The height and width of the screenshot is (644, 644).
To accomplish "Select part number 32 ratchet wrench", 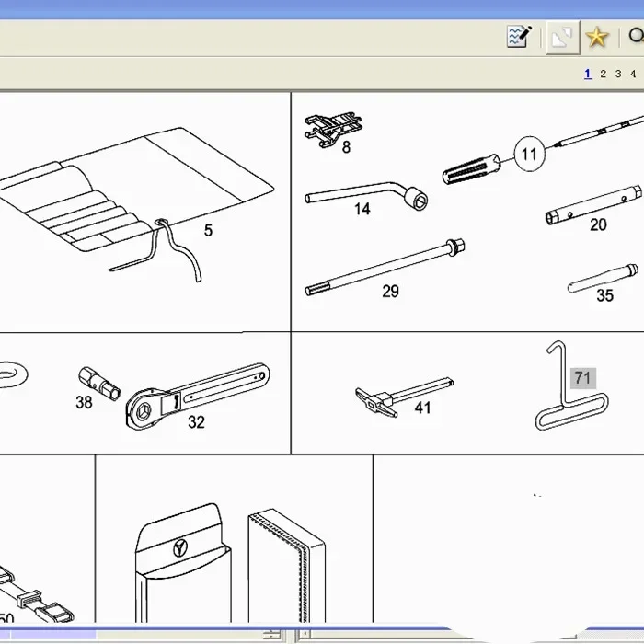I will point(196,421).
